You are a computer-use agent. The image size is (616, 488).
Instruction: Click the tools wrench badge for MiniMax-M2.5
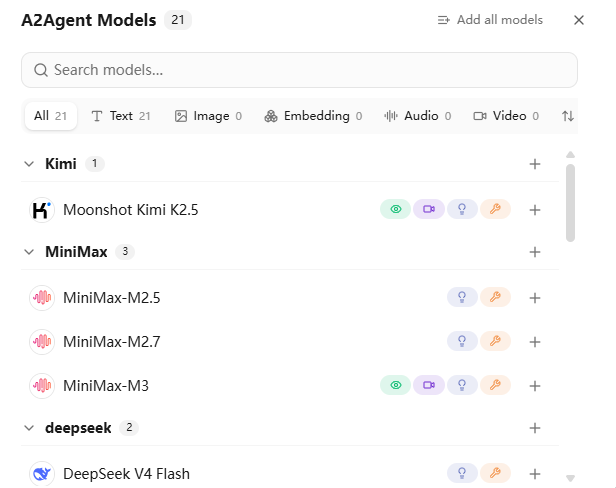point(495,297)
